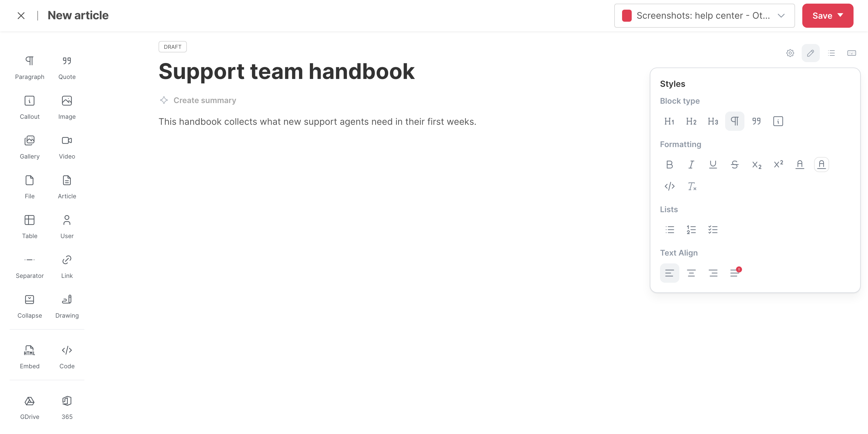Set block type to Heading 1
This screenshot has height=434, width=868.
point(669,121)
